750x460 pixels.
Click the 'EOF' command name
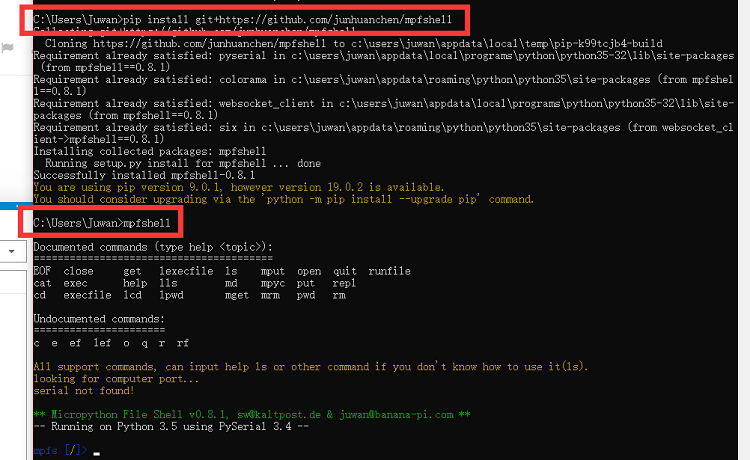point(42,271)
